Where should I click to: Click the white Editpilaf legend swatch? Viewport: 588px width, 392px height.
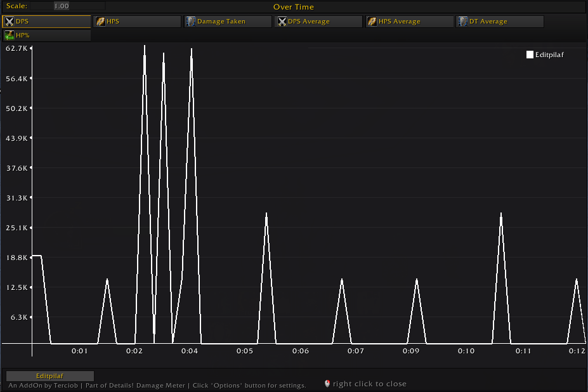(530, 55)
